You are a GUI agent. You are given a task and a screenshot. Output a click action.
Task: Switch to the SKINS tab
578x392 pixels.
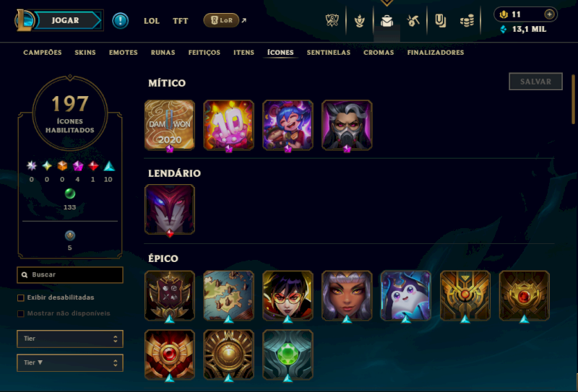85,52
